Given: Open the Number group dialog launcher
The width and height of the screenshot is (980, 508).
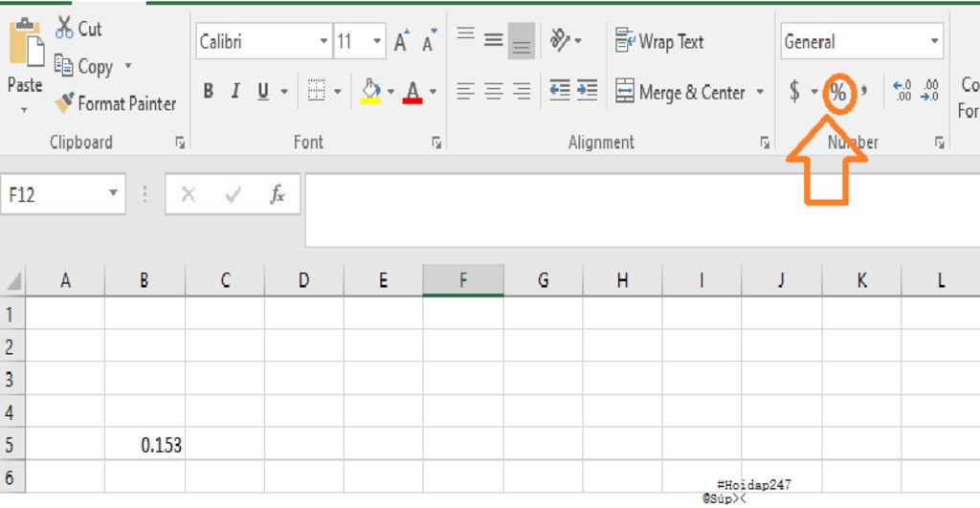Looking at the screenshot, I should pos(939,143).
